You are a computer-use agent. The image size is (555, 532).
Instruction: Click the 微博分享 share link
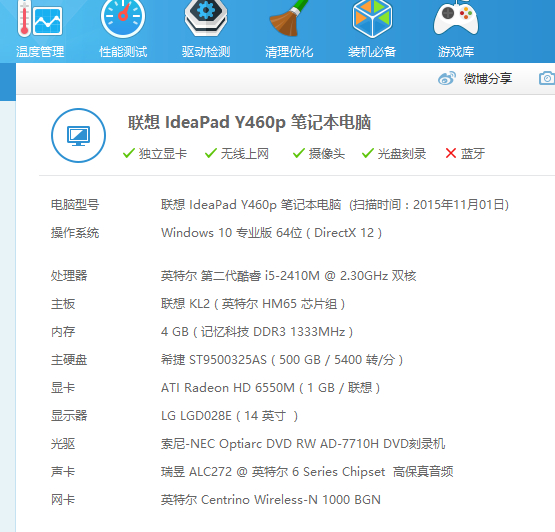488,79
